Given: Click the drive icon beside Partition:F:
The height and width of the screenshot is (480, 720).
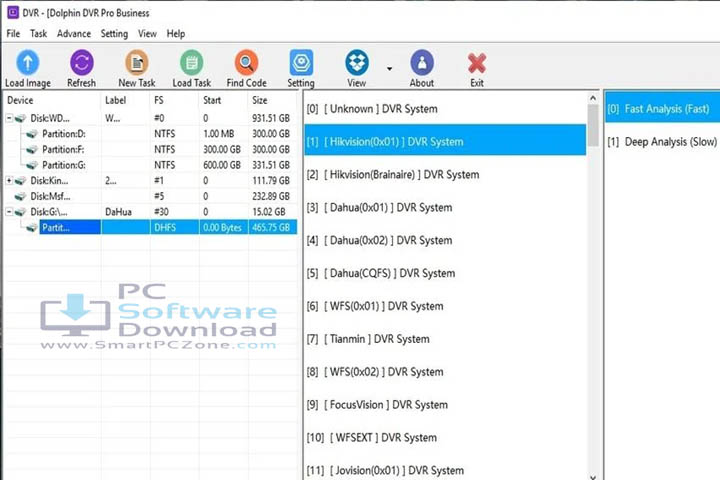Looking at the screenshot, I should click(x=32, y=150).
